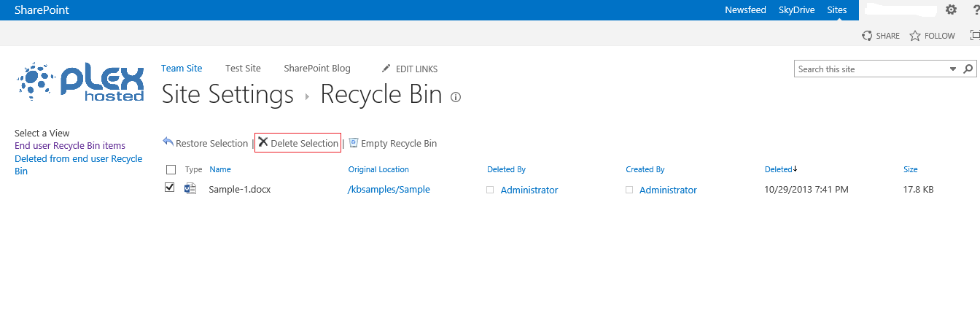The height and width of the screenshot is (332, 980).
Task: Click the Site Settings breadcrumb title
Action: pyautogui.click(x=227, y=95)
